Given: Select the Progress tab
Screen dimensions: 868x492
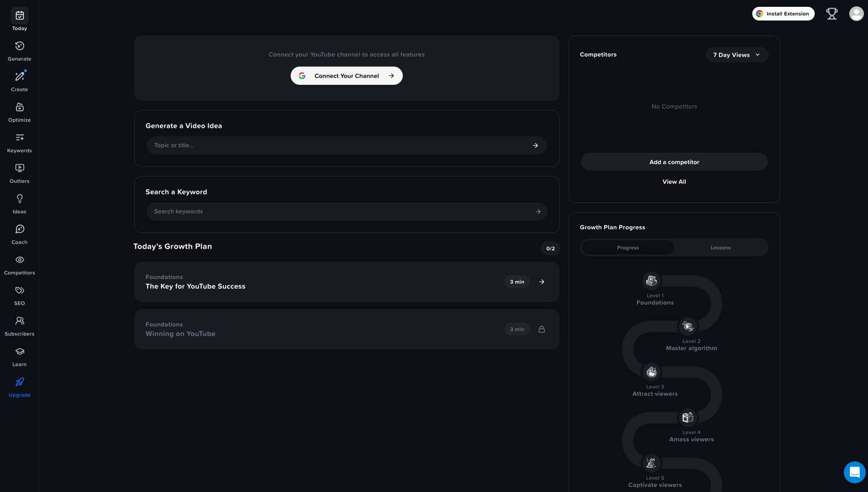Looking at the screenshot, I should (x=627, y=247).
